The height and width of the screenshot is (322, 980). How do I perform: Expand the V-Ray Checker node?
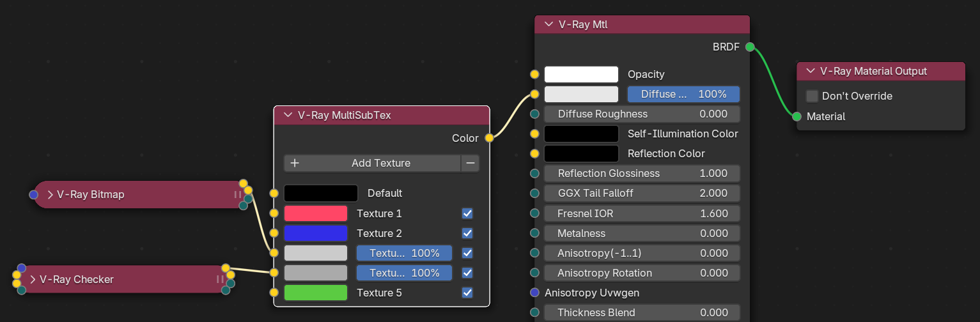[x=33, y=279]
